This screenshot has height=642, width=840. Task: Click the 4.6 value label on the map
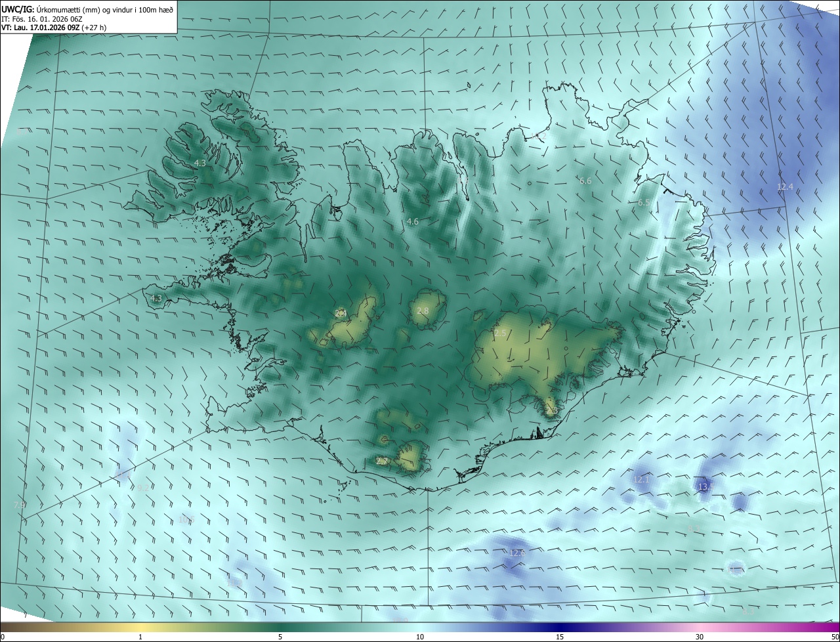click(x=412, y=222)
